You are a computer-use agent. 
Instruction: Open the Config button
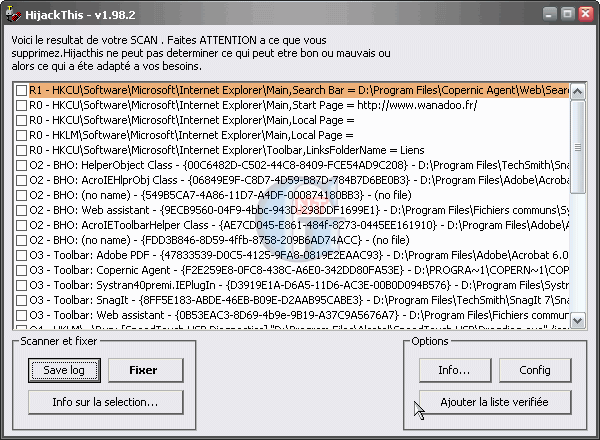tap(535, 370)
